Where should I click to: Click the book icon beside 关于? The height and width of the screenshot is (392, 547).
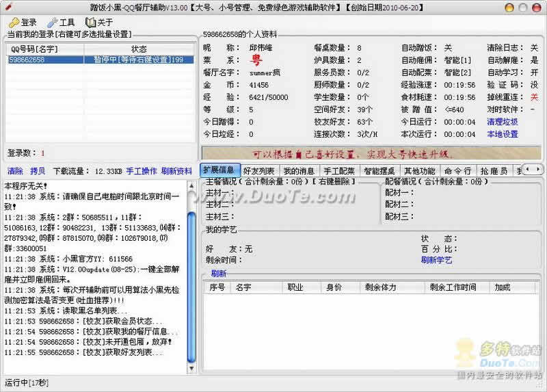pos(90,23)
